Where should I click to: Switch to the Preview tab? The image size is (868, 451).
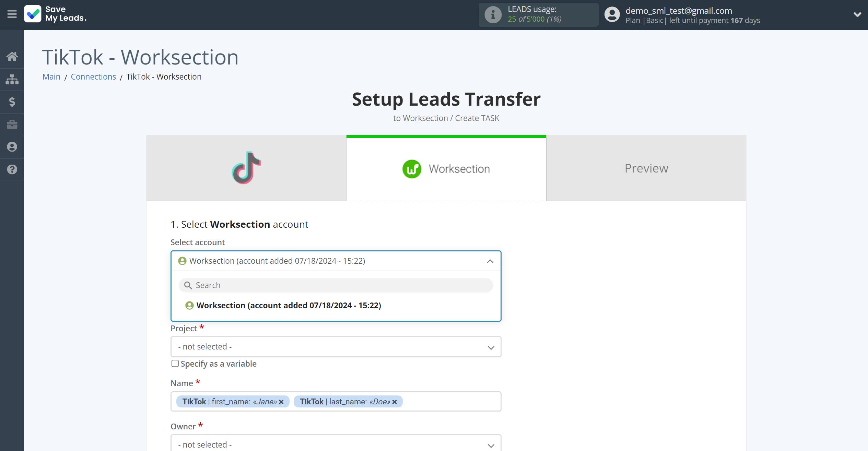pos(646,168)
